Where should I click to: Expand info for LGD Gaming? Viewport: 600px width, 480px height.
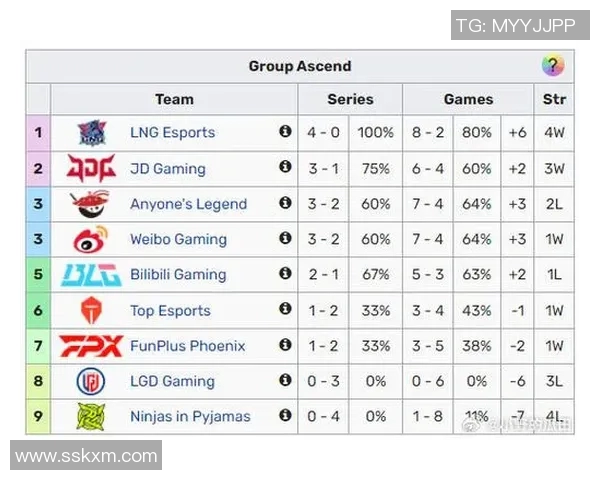click(x=285, y=380)
